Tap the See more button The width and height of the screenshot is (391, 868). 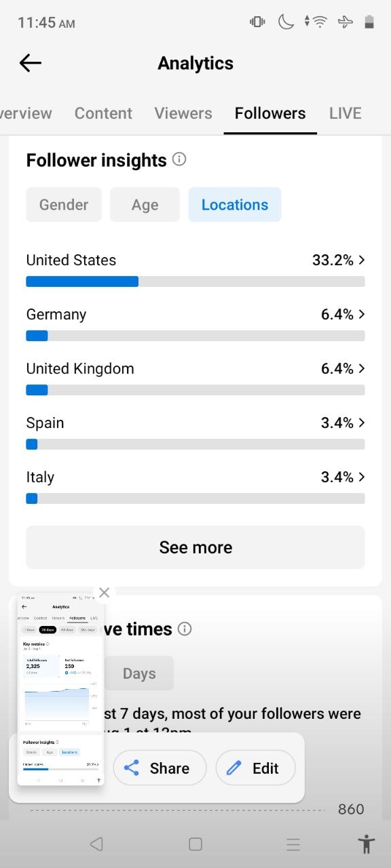pyautogui.click(x=195, y=547)
